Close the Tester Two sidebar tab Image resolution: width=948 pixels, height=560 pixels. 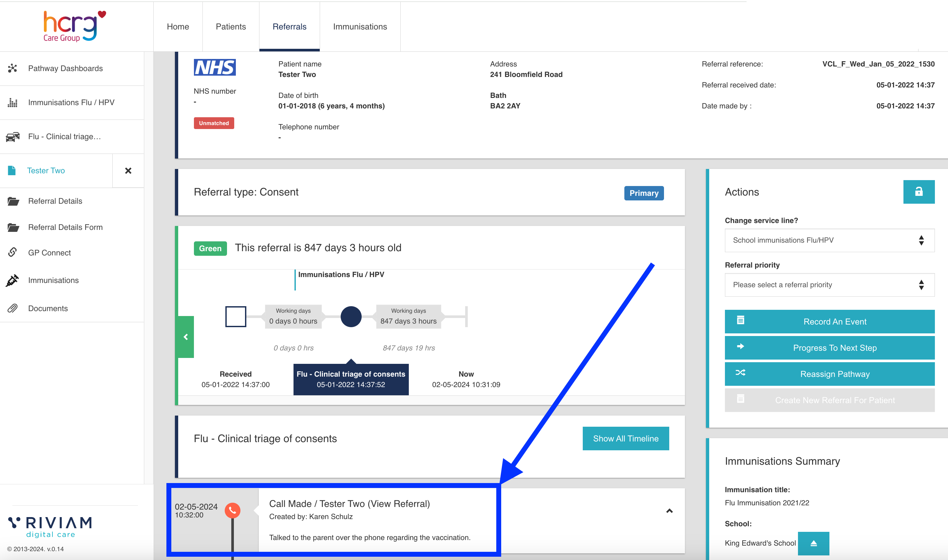[128, 171]
